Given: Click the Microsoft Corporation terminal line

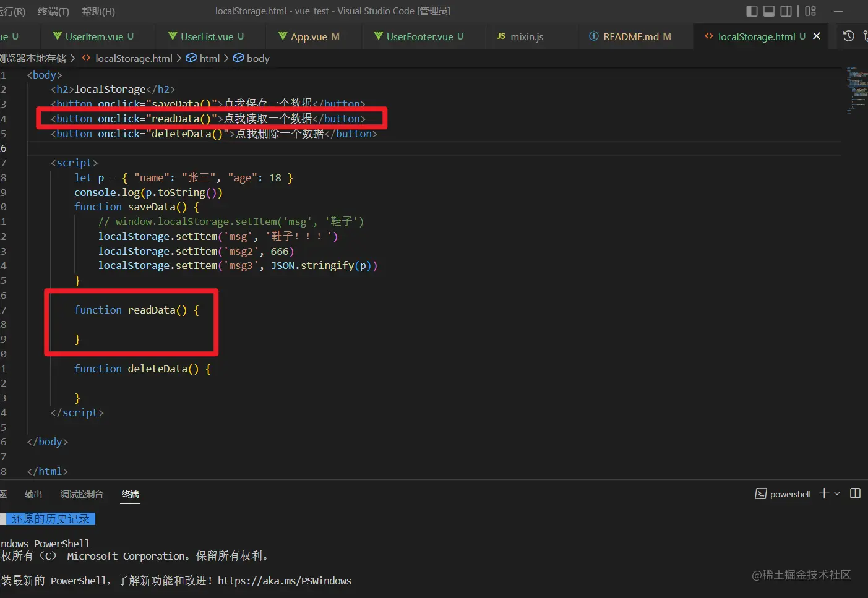Looking at the screenshot, I should tap(135, 556).
